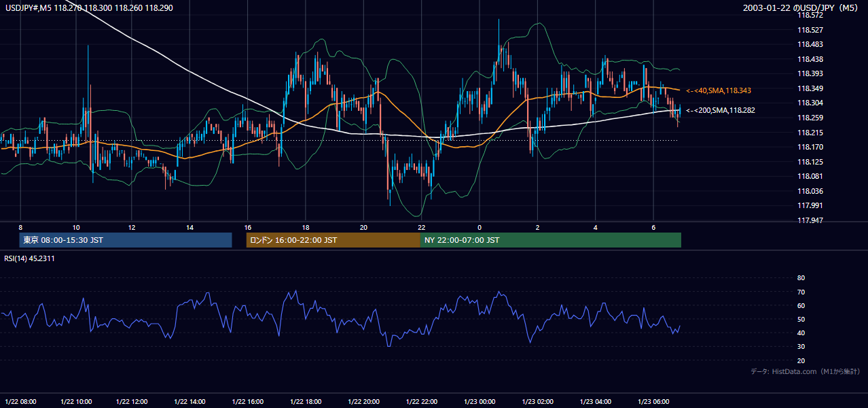This screenshot has width=868, height=408.
Task: Click price axis value 118.349
Action: pos(810,88)
